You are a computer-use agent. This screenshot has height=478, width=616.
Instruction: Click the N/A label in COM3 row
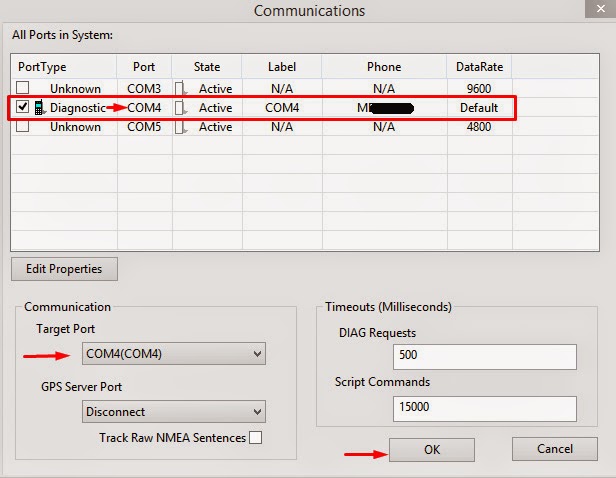[282, 89]
